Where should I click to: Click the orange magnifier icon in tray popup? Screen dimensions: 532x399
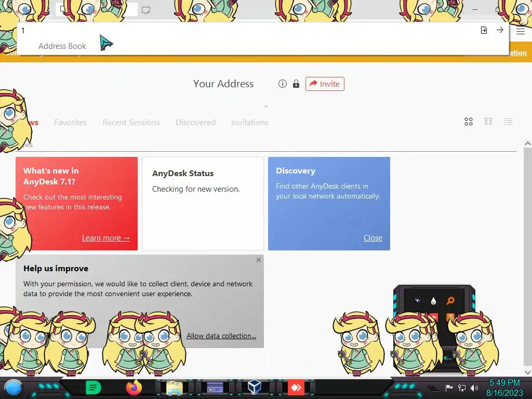click(x=450, y=301)
